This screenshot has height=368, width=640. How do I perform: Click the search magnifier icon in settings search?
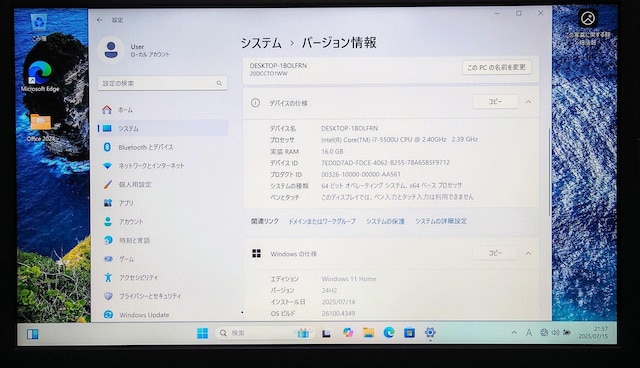(x=219, y=83)
